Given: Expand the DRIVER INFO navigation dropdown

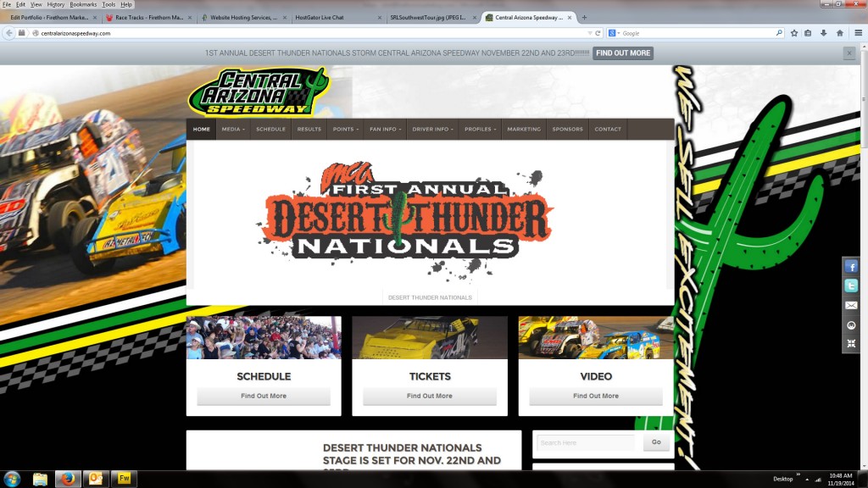Looking at the screenshot, I should pos(432,129).
